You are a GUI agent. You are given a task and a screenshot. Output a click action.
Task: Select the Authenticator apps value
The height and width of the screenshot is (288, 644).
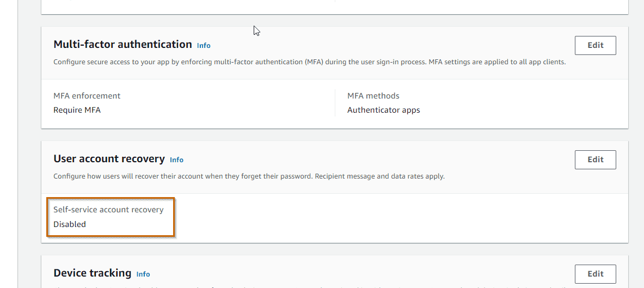click(383, 110)
